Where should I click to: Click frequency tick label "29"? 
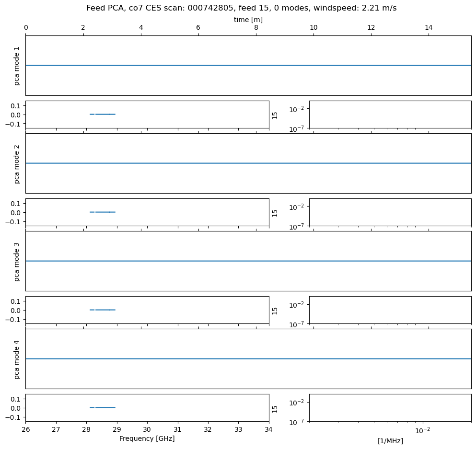tap(117, 429)
